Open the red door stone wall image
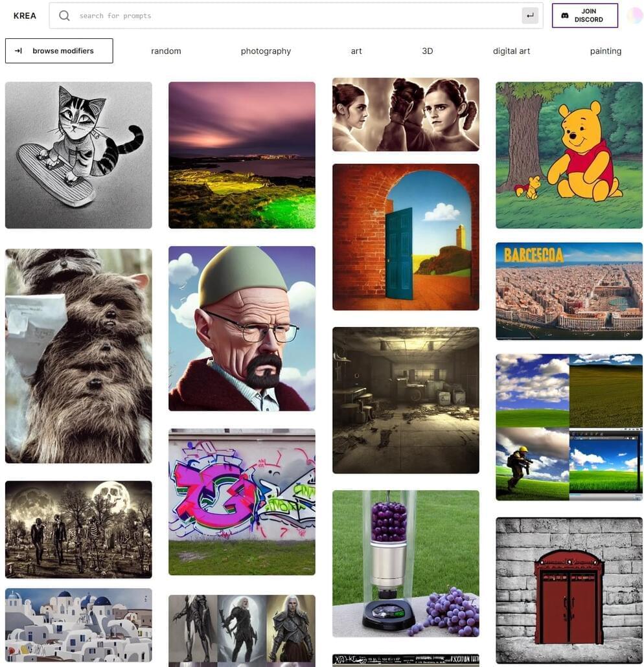 569,591
